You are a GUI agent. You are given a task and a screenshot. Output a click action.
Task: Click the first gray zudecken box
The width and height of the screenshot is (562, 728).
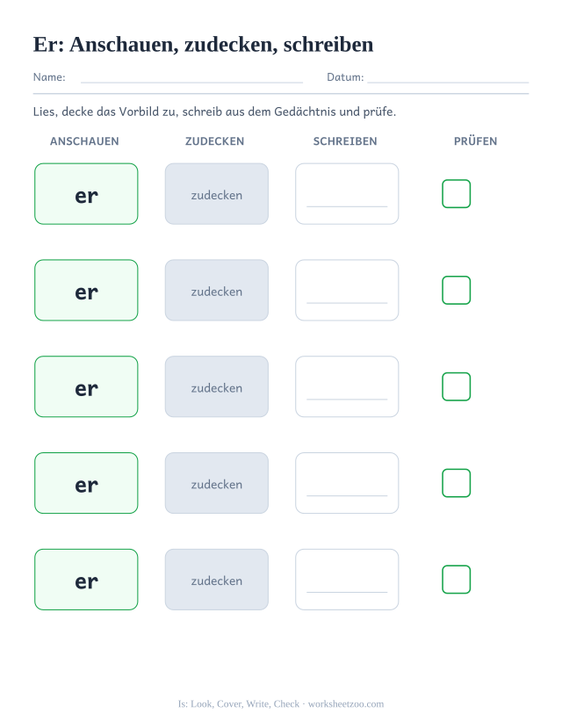tap(217, 193)
